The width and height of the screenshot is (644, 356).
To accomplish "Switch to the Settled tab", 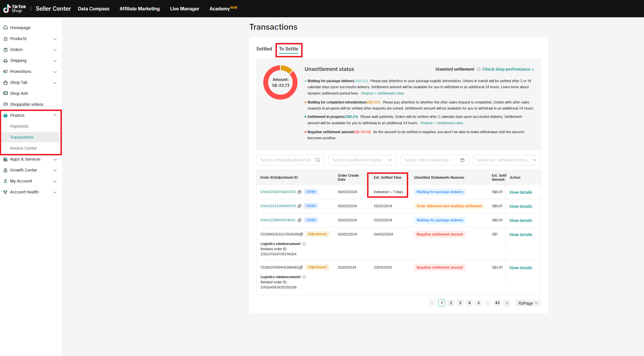I will 264,49.
